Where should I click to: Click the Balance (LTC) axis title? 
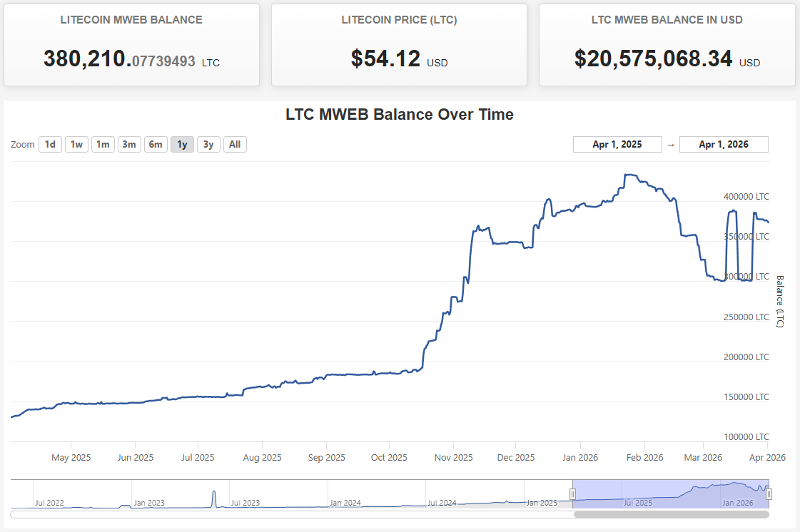pyautogui.click(x=779, y=302)
